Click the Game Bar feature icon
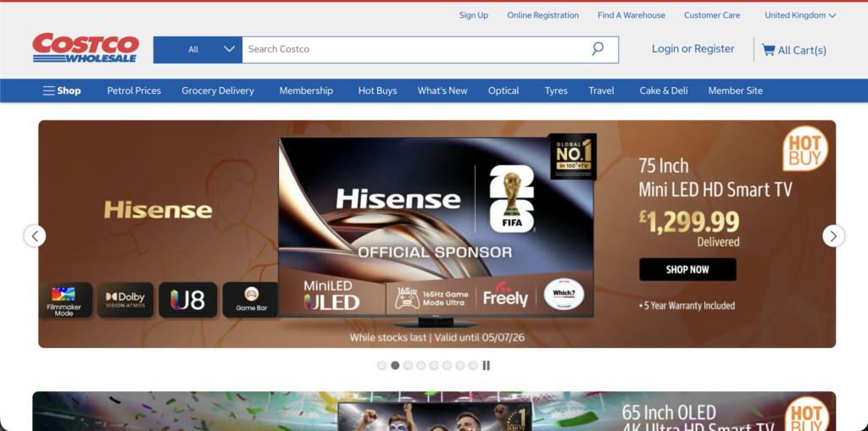Image resolution: width=868 pixels, height=431 pixels. [251, 300]
